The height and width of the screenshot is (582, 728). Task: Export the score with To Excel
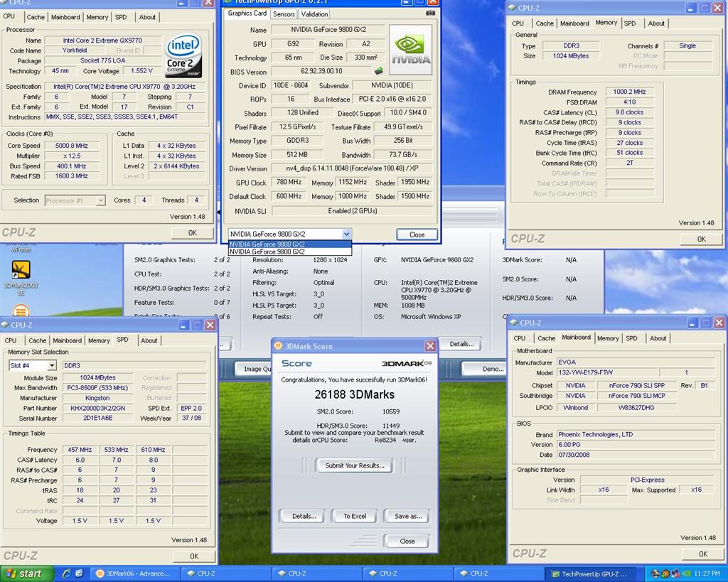[x=355, y=516]
